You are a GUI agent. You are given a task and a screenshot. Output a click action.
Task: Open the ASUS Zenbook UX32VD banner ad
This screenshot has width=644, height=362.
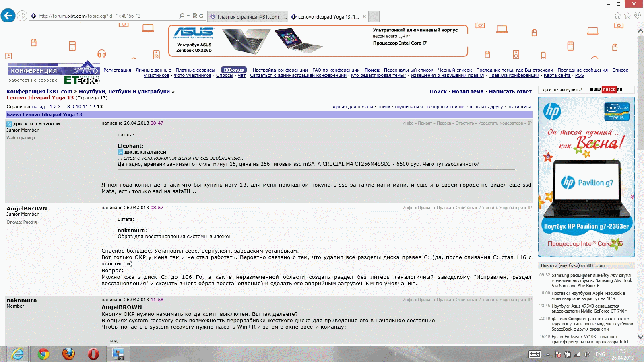point(318,41)
